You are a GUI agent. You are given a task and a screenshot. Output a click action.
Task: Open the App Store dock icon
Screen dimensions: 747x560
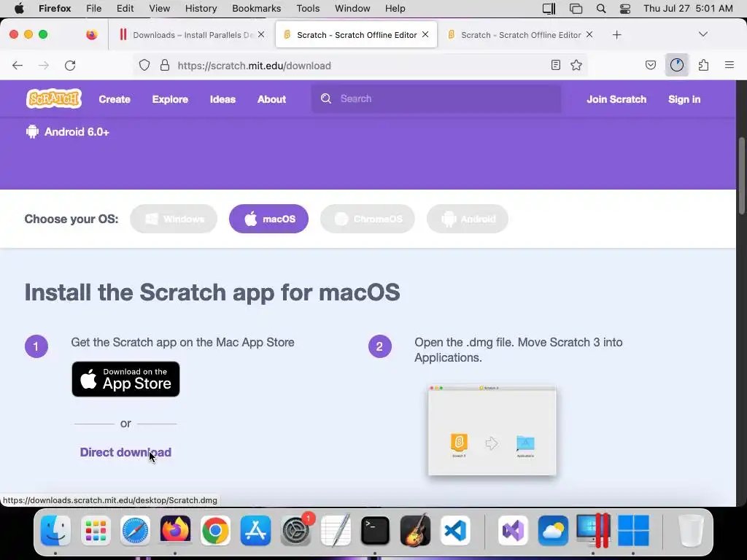pos(255,530)
